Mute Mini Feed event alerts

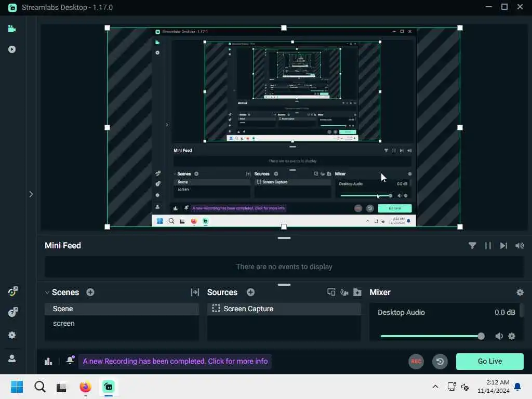(x=520, y=246)
